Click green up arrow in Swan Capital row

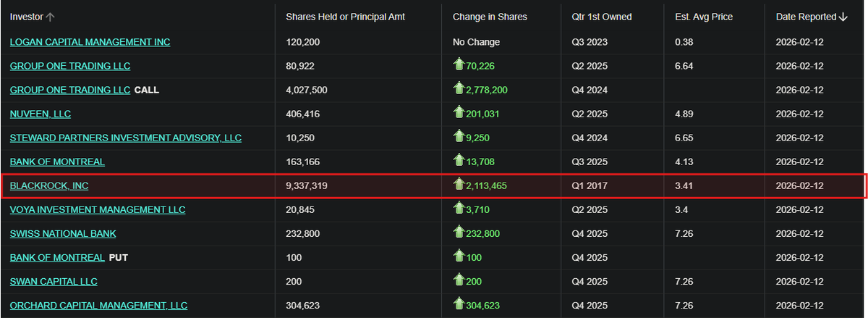[x=458, y=281]
